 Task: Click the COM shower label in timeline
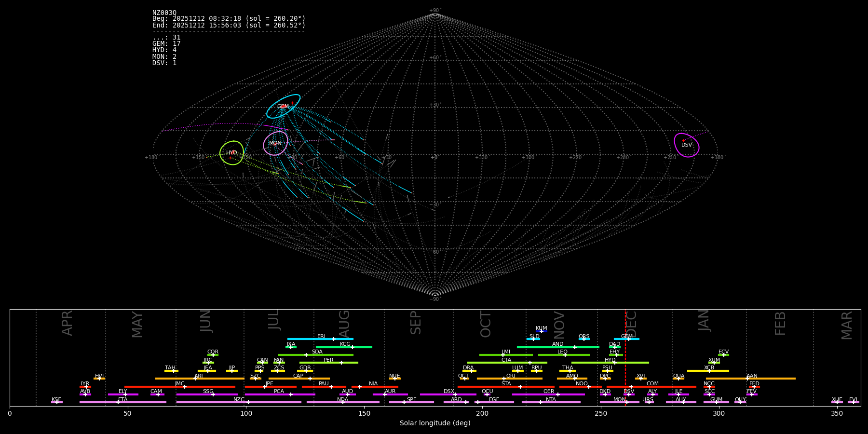pos(652,384)
